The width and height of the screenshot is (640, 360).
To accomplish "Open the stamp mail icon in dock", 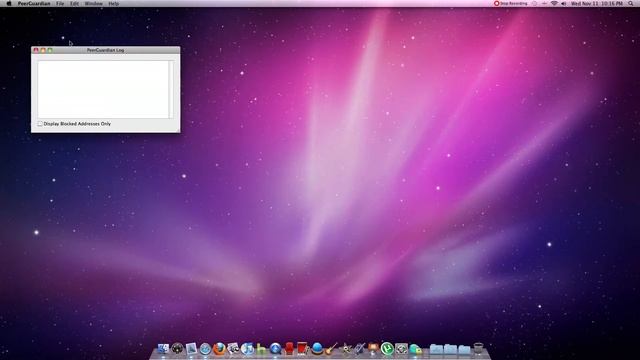I will click(191, 349).
